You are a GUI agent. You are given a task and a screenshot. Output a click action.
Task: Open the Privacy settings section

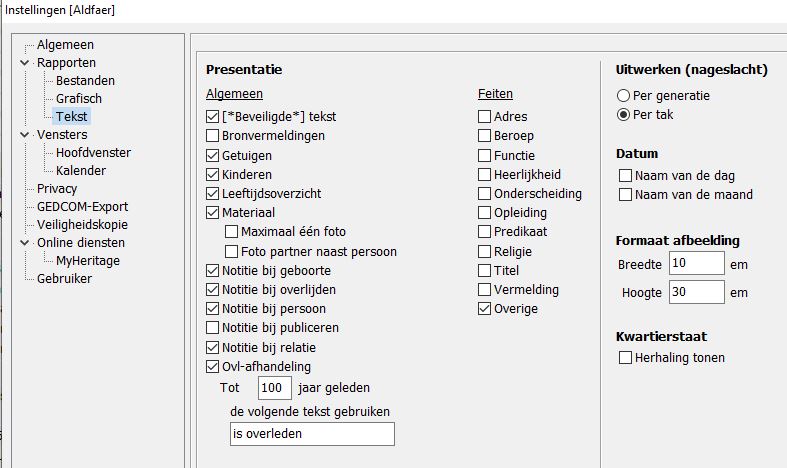coord(57,189)
